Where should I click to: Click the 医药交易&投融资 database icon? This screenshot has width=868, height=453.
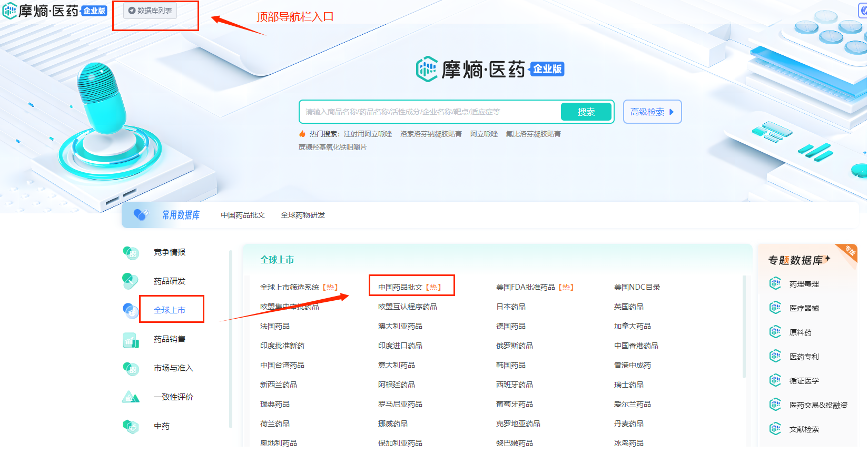click(775, 405)
